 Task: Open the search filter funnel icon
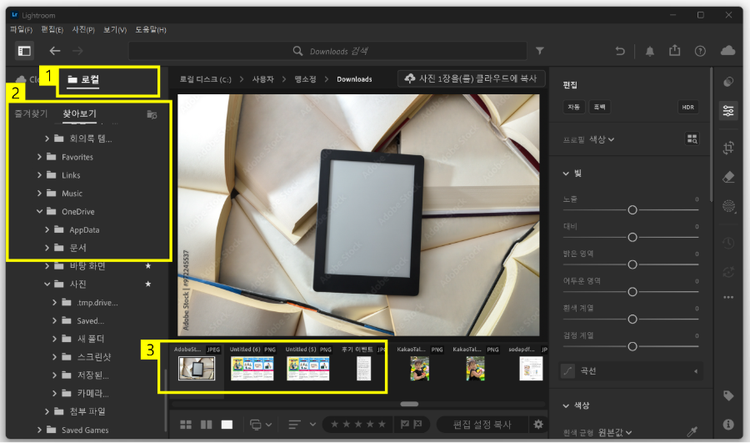540,51
